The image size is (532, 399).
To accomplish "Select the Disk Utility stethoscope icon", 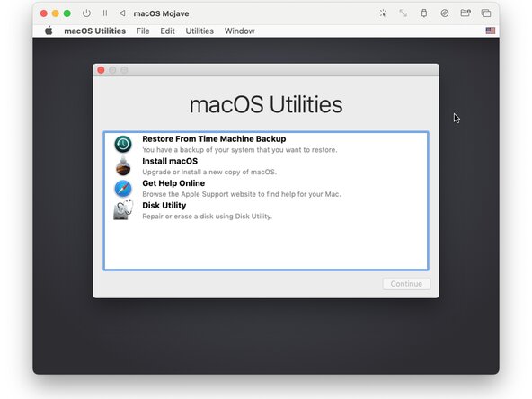I will (x=123, y=210).
